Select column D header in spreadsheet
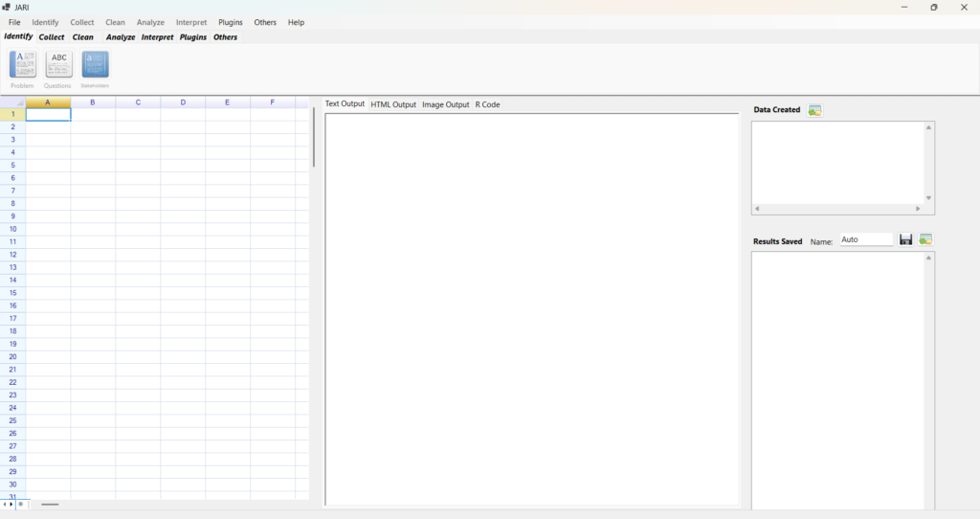 (183, 102)
